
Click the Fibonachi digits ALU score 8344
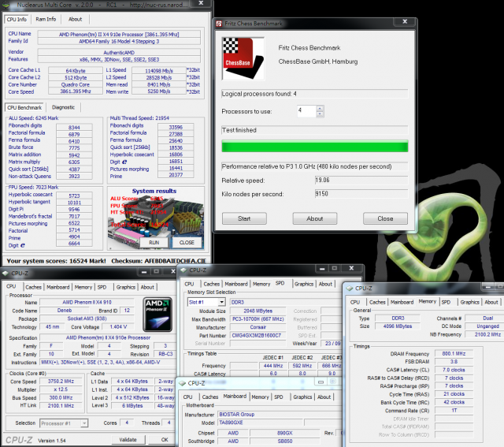[x=74, y=128]
